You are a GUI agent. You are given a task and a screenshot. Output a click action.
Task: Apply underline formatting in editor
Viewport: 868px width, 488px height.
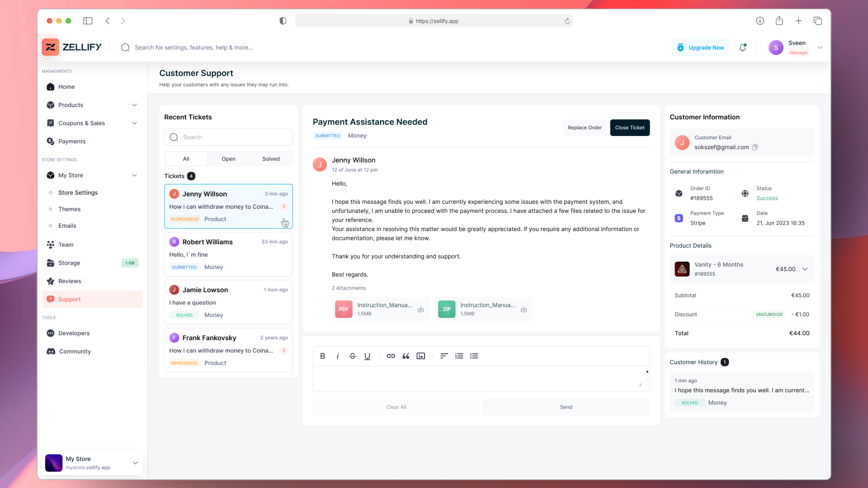tap(368, 356)
